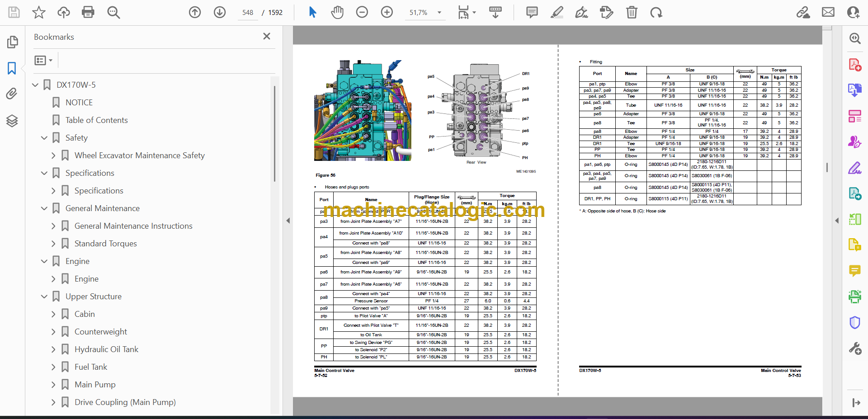This screenshot has width=868, height=419.
Task: Go to previous page arrow
Action: pyautogui.click(x=195, y=12)
